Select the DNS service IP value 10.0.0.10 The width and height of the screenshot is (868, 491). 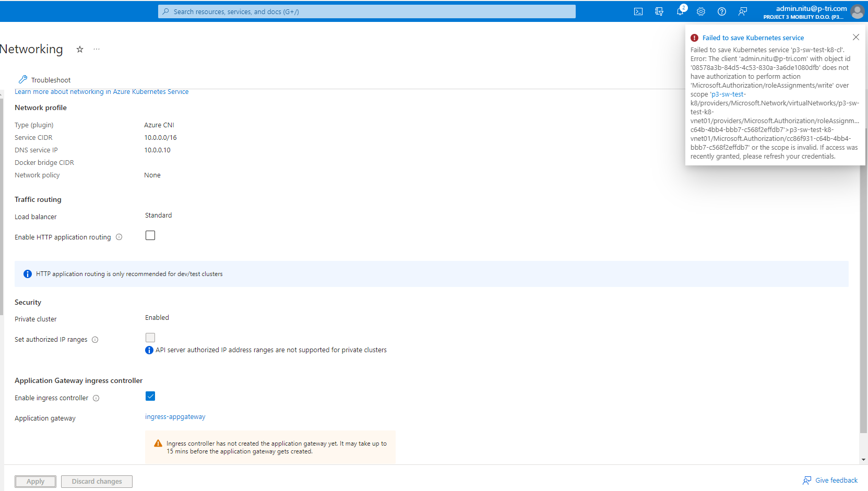coord(158,150)
